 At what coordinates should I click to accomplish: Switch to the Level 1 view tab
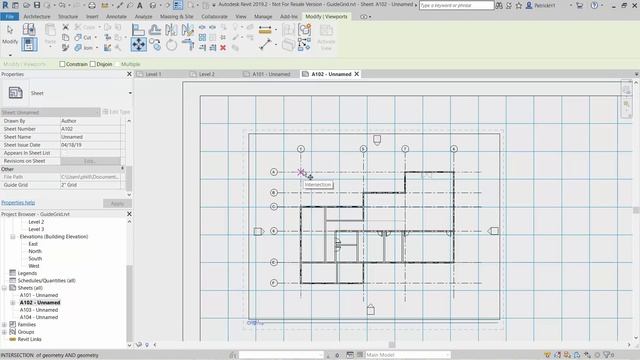(153, 74)
